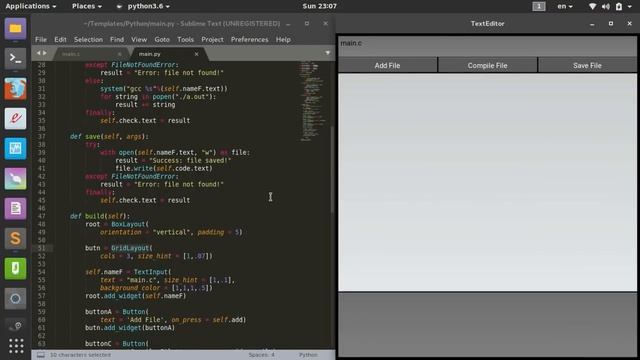Screen dimensions: 640x360
Task: Go to next tab with right arrow
Action: click(x=44, y=53)
